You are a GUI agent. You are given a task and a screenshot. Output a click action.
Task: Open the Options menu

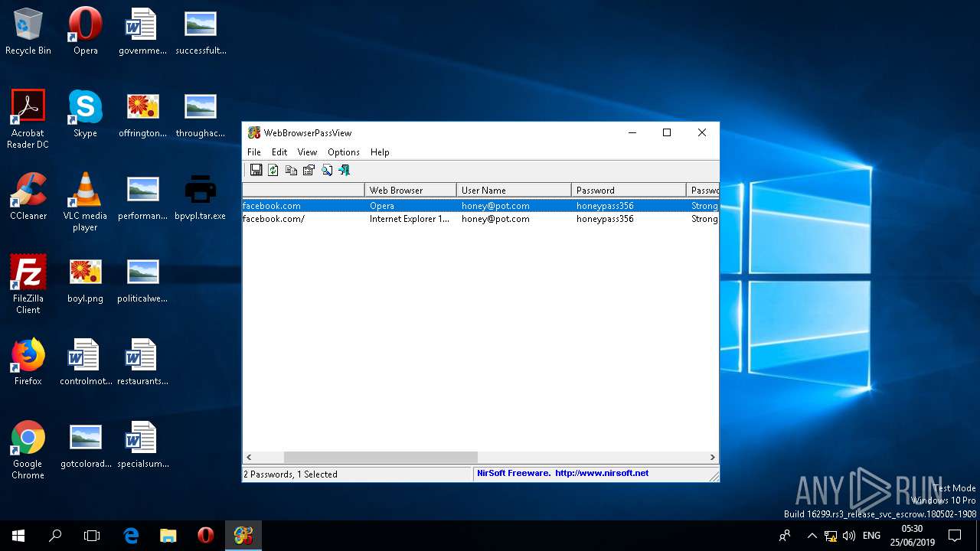tap(344, 152)
